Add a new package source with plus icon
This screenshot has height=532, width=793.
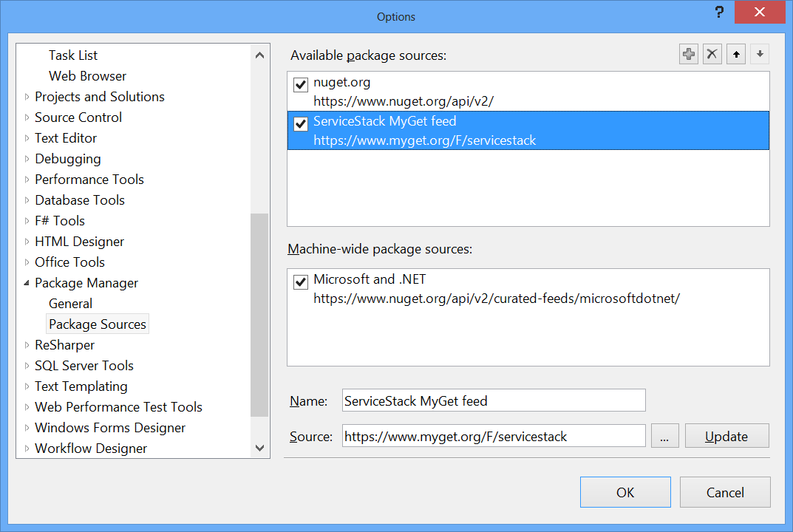(x=688, y=54)
